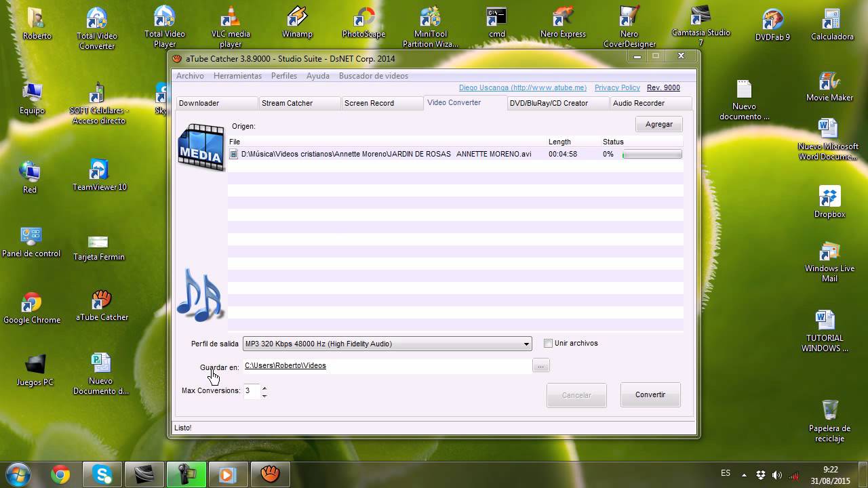Launch Camtasia Studio 7 shortcut
The height and width of the screenshot is (488, 868).
click(701, 26)
